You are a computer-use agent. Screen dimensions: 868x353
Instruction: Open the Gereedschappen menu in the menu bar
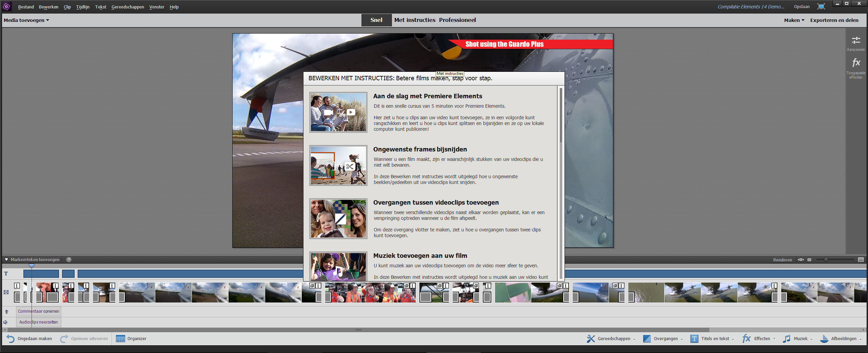point(128,7)
